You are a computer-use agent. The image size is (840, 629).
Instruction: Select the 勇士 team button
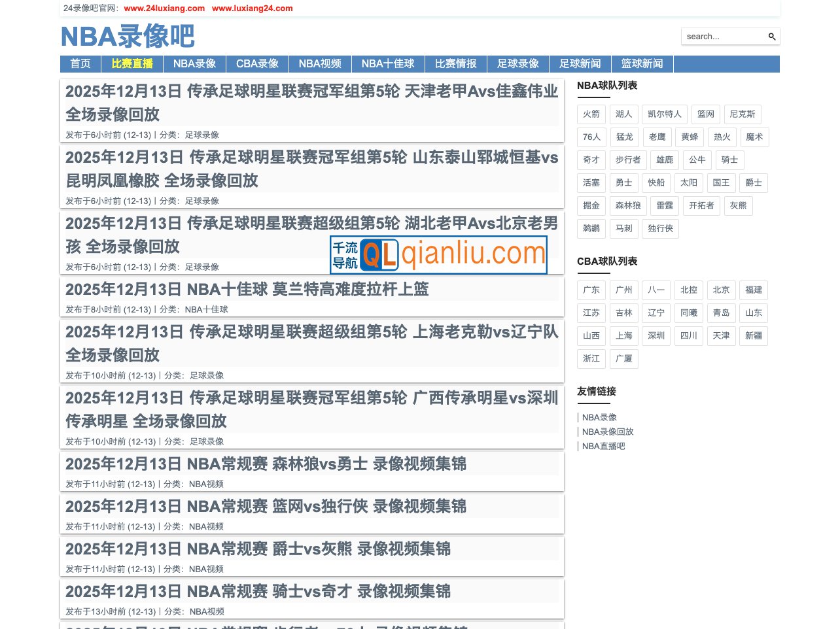click(623, 182)
